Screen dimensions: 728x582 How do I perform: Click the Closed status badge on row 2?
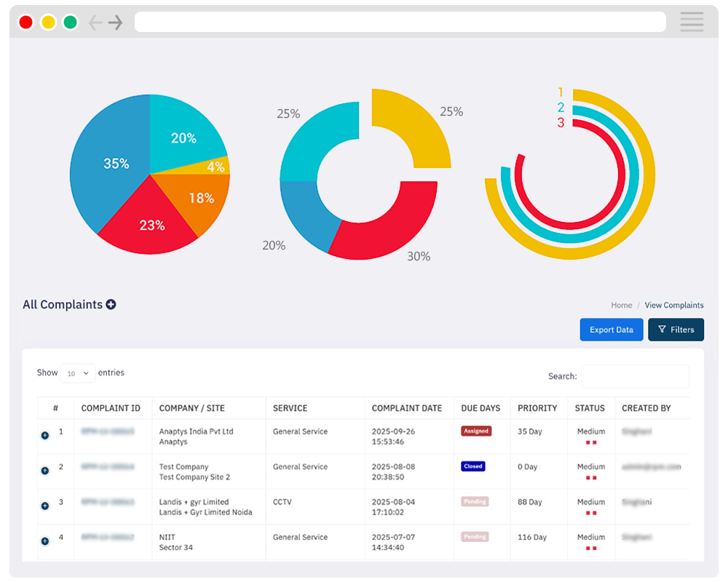point(473,466)
